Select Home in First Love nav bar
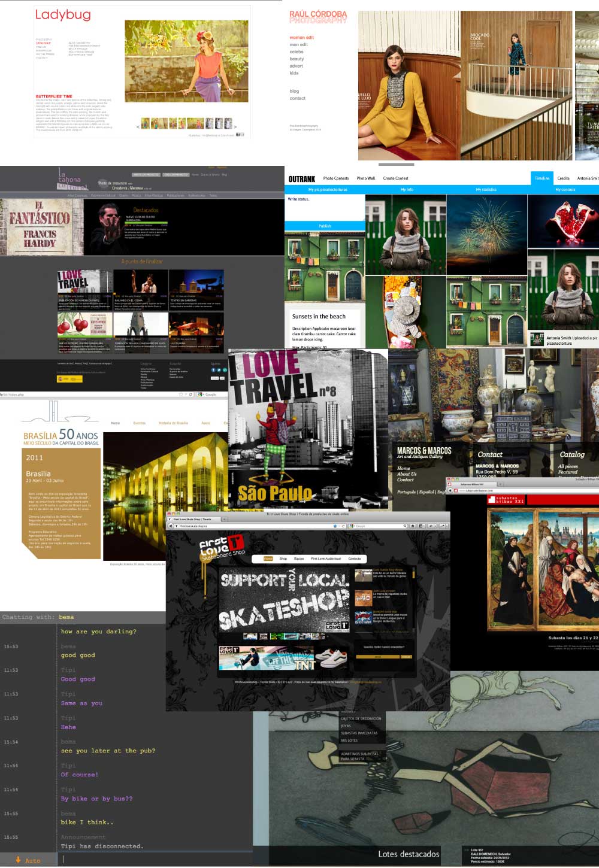Screen dimensions: 599x868 [x=268, y=559]
